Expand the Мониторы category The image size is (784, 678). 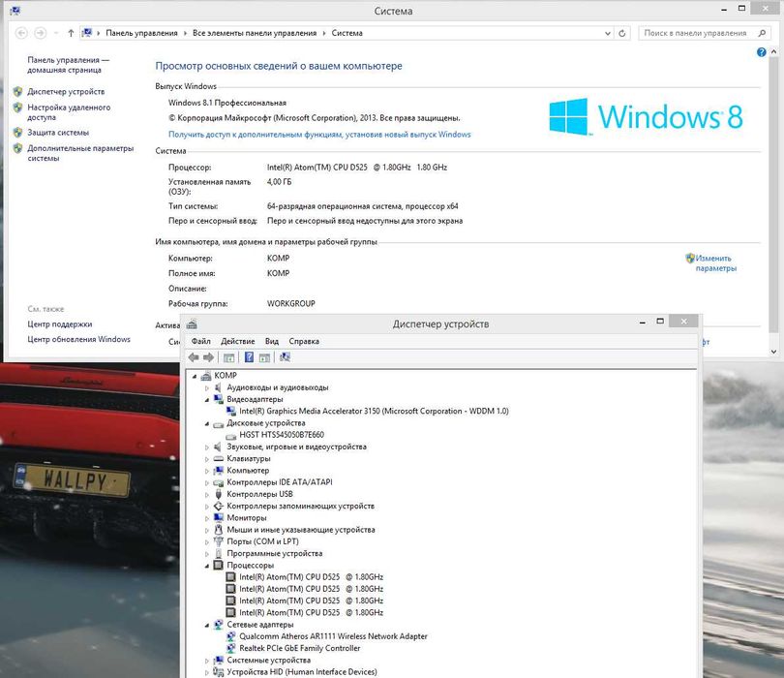pos(207,518)
